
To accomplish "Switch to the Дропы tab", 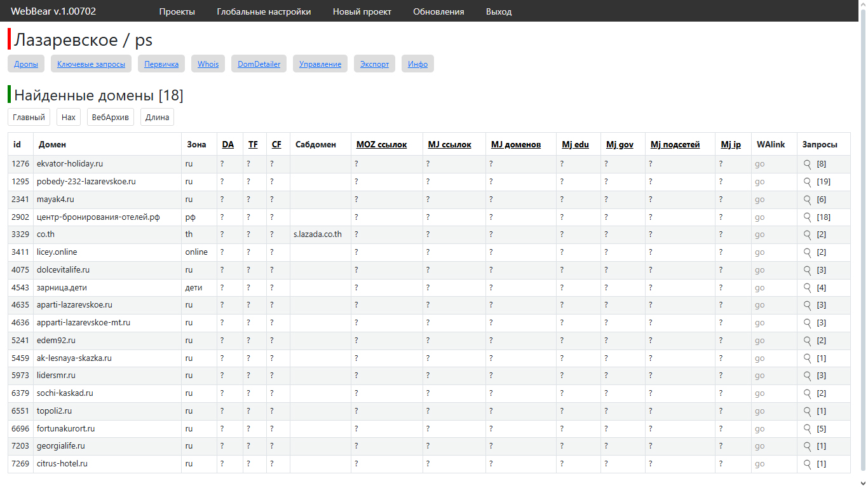I will [26, 64].
